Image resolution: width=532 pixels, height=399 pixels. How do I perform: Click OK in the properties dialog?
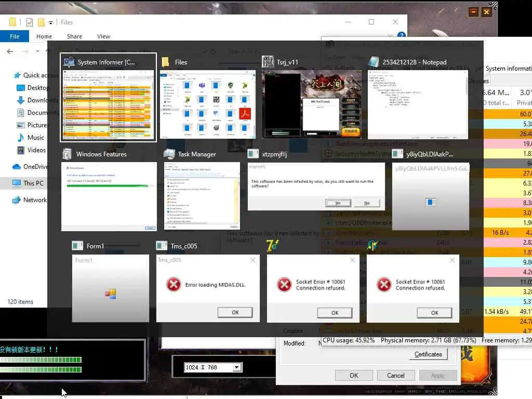tap(354, 376)
